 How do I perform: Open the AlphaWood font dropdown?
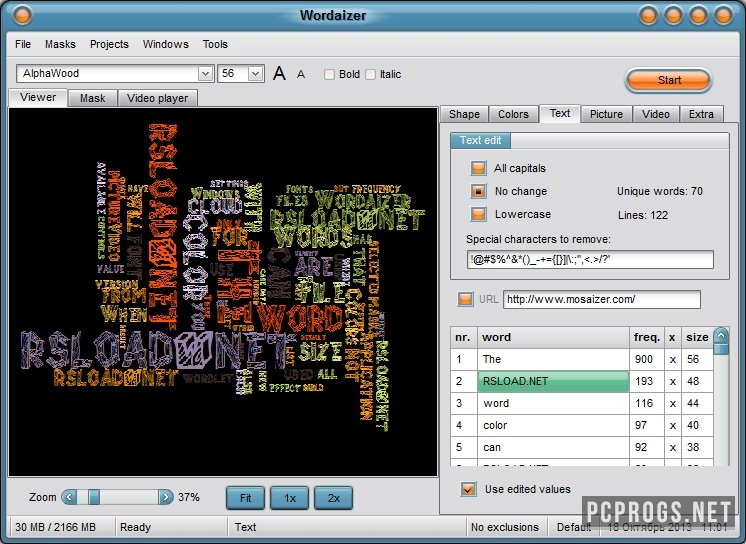pos(205,73)
